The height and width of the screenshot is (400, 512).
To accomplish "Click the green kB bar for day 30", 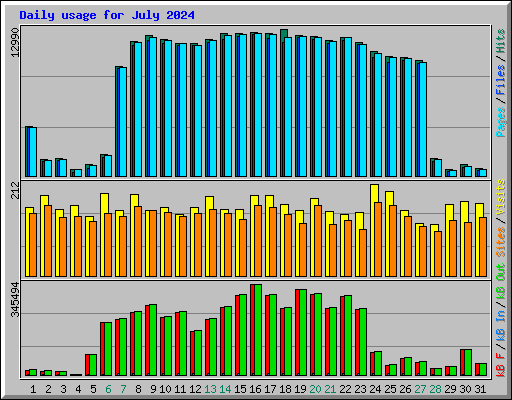I will point(468,363).
